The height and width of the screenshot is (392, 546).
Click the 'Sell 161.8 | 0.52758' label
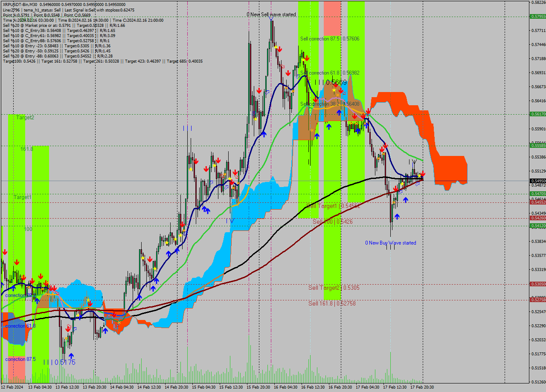pyautogui.click(x=332, y=303)
